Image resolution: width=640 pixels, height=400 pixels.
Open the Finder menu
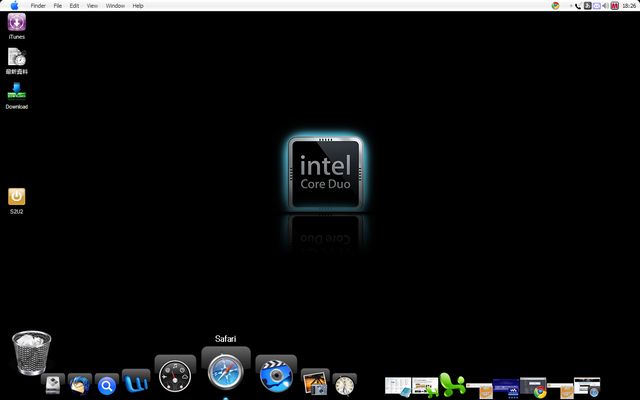[38, 6]
